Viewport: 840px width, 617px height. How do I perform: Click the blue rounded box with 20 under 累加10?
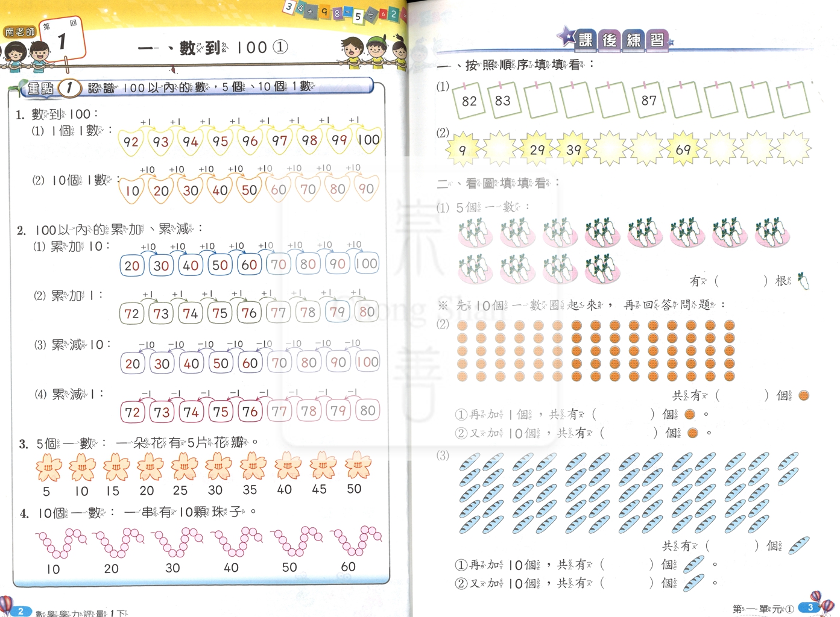pos(132,265)
